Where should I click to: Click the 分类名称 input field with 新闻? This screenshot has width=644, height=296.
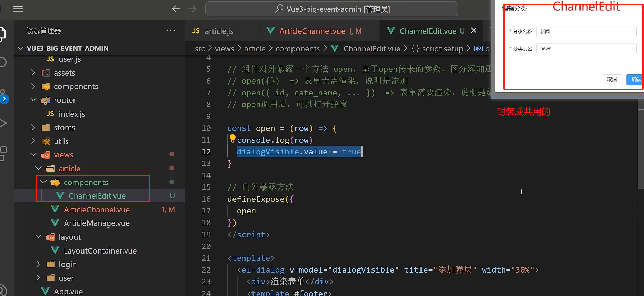(x=586, y=31)
